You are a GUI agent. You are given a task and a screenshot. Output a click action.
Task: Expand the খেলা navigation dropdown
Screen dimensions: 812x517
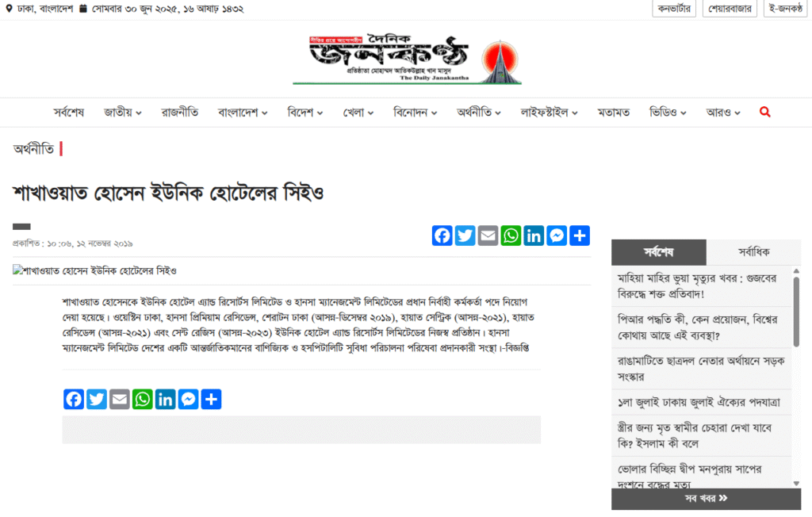(358, 113)
